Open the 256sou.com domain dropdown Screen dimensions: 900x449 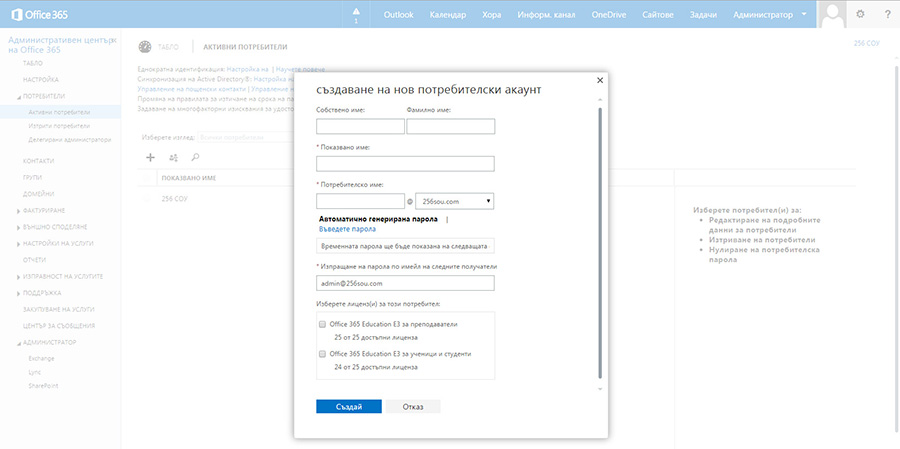pos(455,201)
